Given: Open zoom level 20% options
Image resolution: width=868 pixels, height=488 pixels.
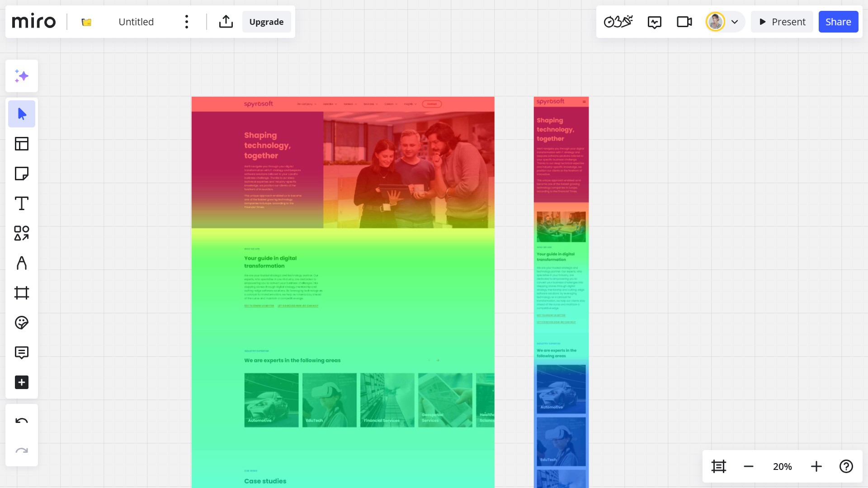Looking at the screenshot, I should pos(782,466).
